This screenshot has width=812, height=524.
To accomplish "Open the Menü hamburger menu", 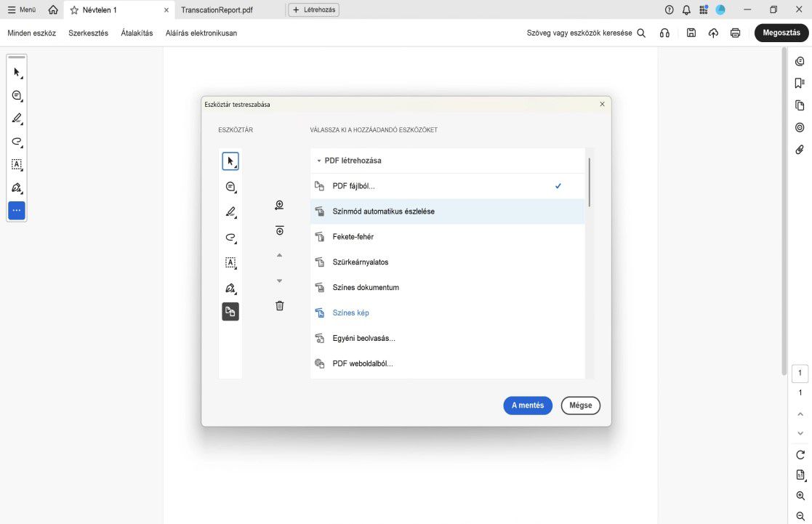I will click(22, 10).
